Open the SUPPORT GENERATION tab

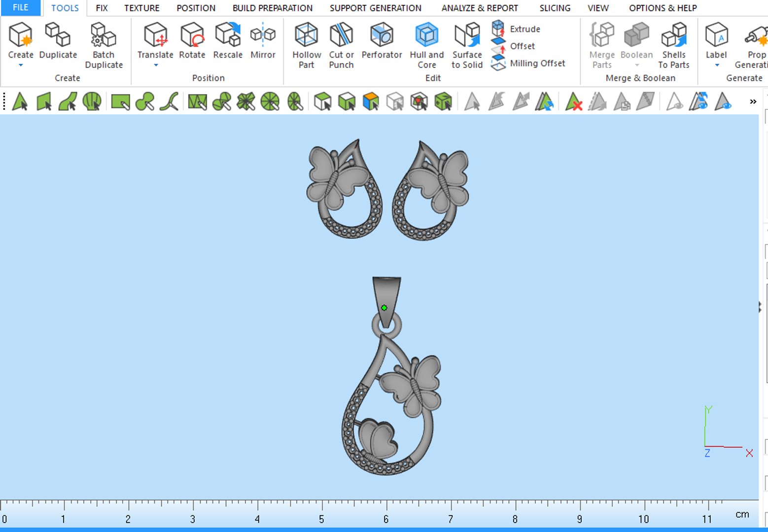[x=376, y=8]
